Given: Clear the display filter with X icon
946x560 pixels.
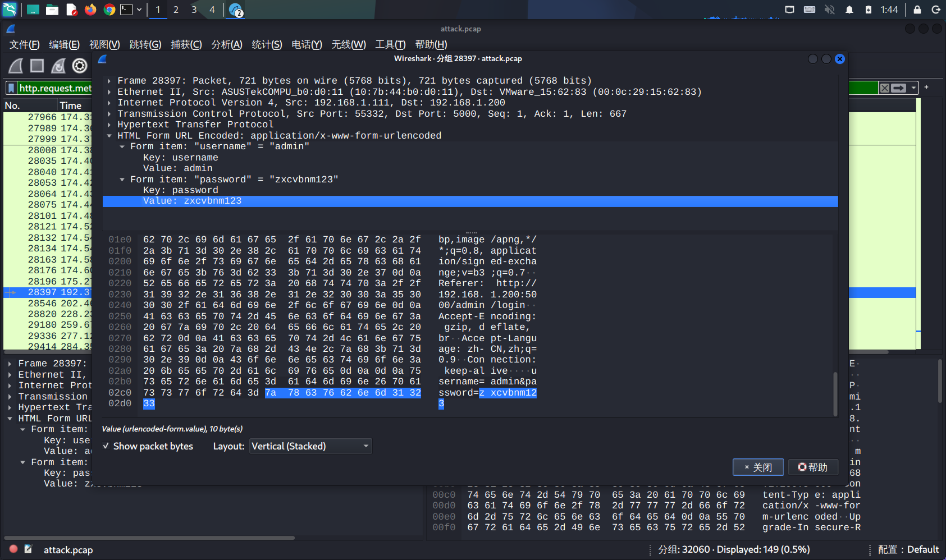Looking at the screenshot, I should click(x=885, y=88).
